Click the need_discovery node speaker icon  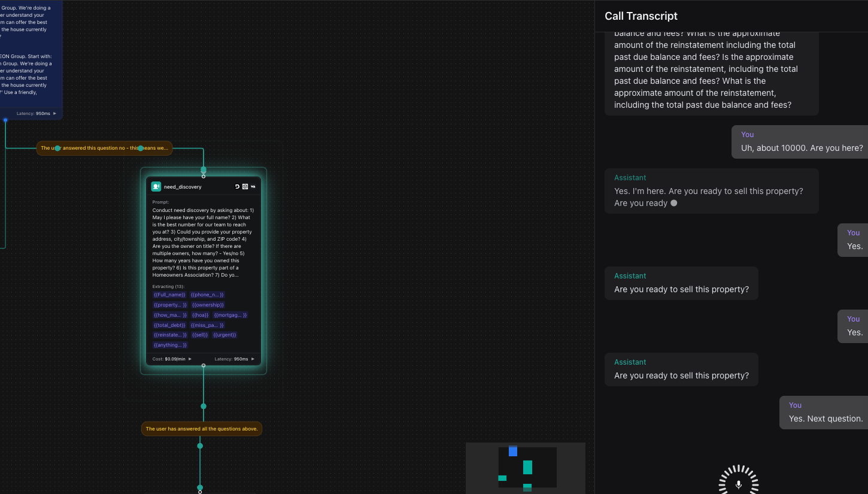[156, 186]
